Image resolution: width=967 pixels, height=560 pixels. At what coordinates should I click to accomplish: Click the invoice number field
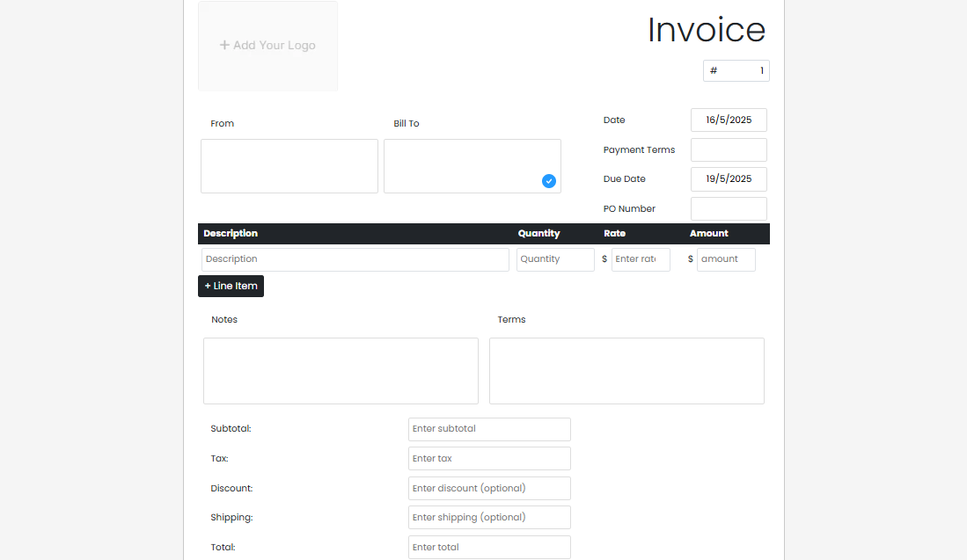[736, 71]
